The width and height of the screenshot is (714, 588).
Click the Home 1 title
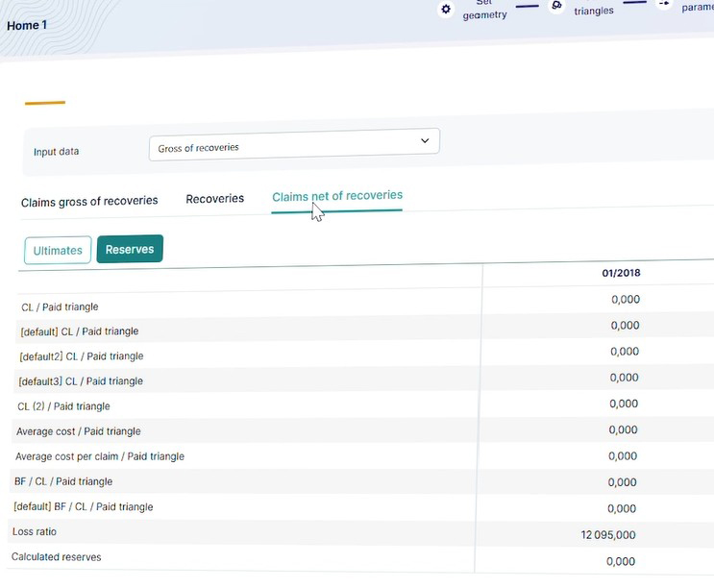[27, 26]
